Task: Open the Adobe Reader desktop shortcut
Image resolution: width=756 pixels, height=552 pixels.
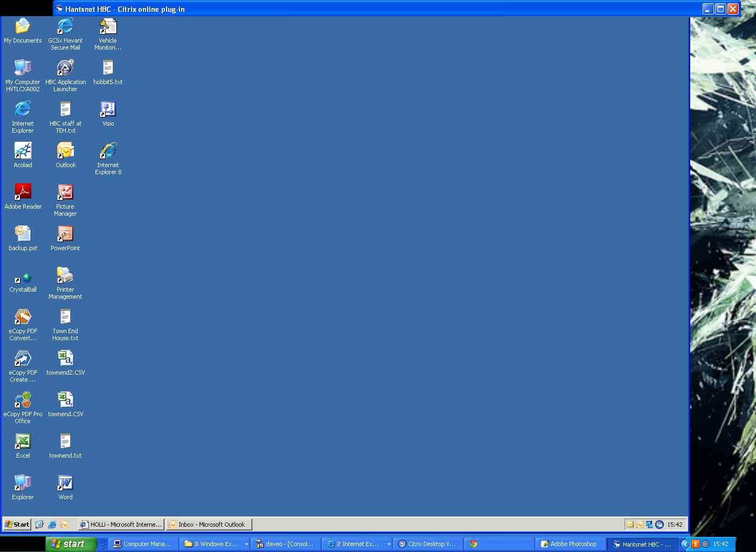Action: [23, 192]
